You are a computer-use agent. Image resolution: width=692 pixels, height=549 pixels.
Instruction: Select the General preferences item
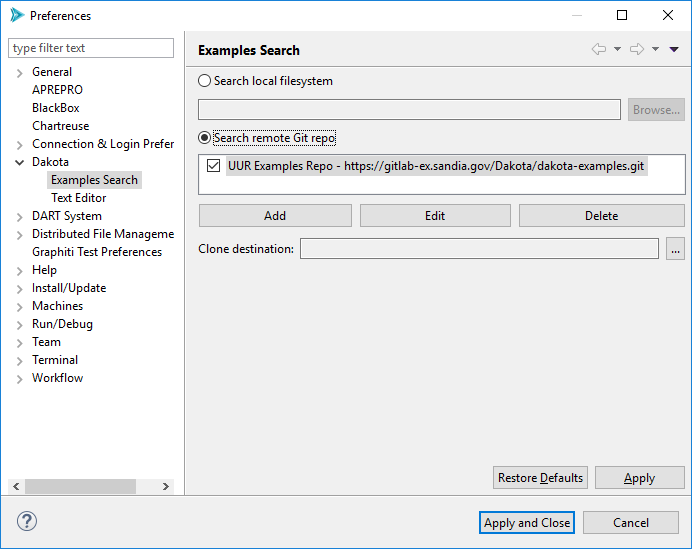(52, 71)
